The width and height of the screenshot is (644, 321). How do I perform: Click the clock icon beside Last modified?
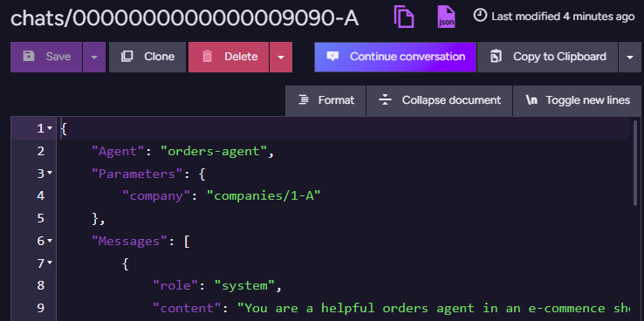(x=480, y=16)
